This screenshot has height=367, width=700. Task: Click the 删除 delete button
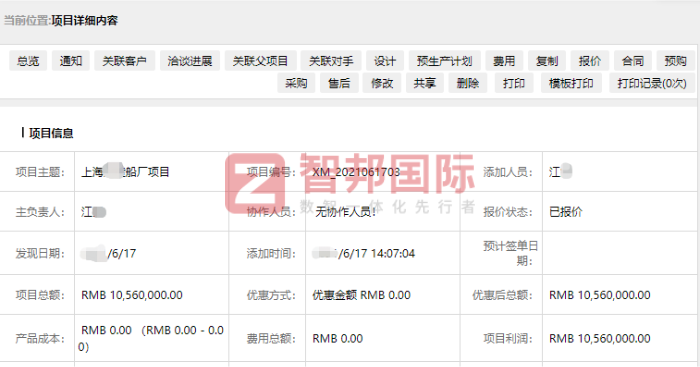coord(468,83)
